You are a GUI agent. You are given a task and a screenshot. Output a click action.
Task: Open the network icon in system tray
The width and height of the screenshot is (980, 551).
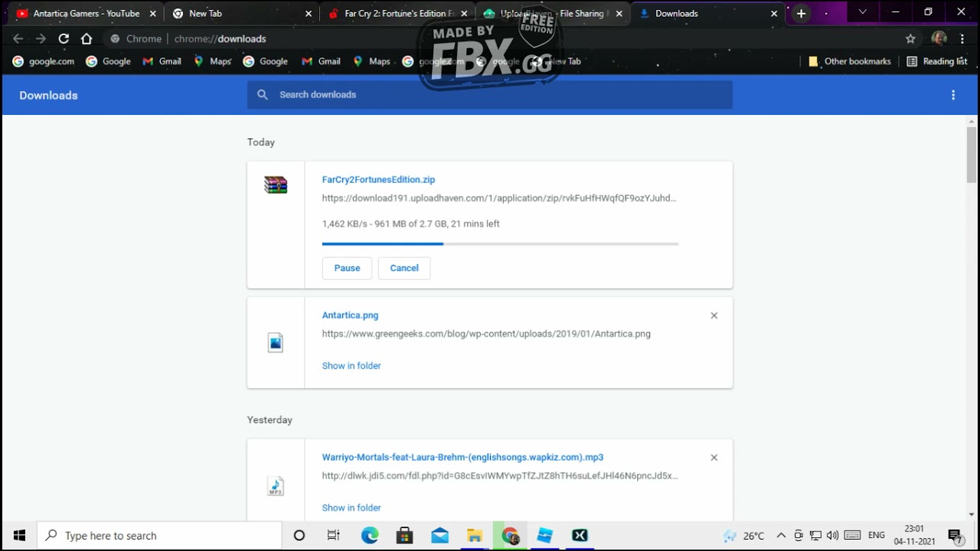[x=815, y=536]
